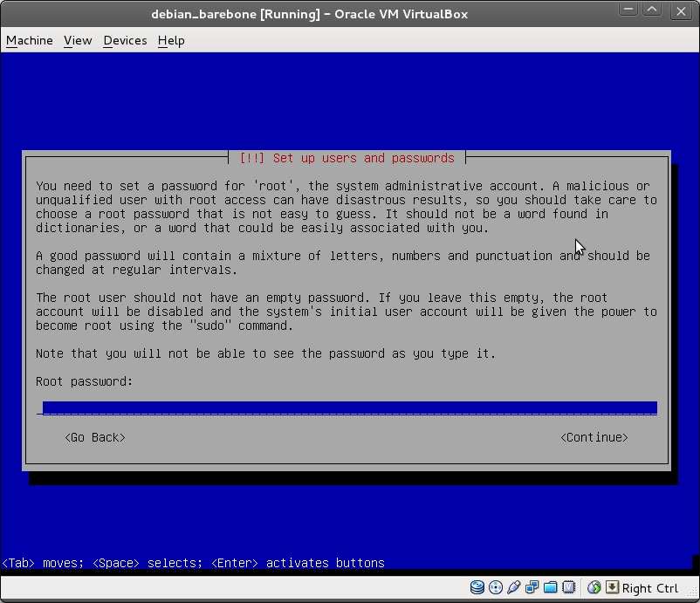The width and height of the screenshot is (700, 603).
Task: Click the Continue button
Action: [x=594, y=437]
